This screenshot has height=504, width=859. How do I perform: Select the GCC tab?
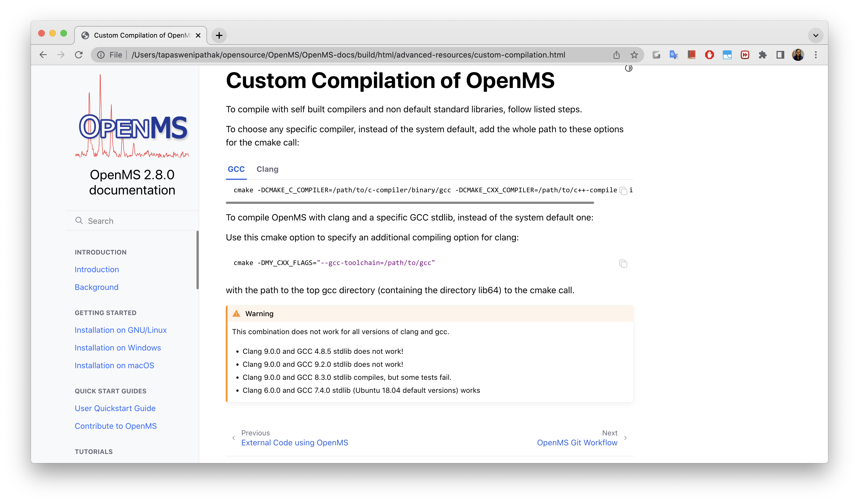pos(236,169)
